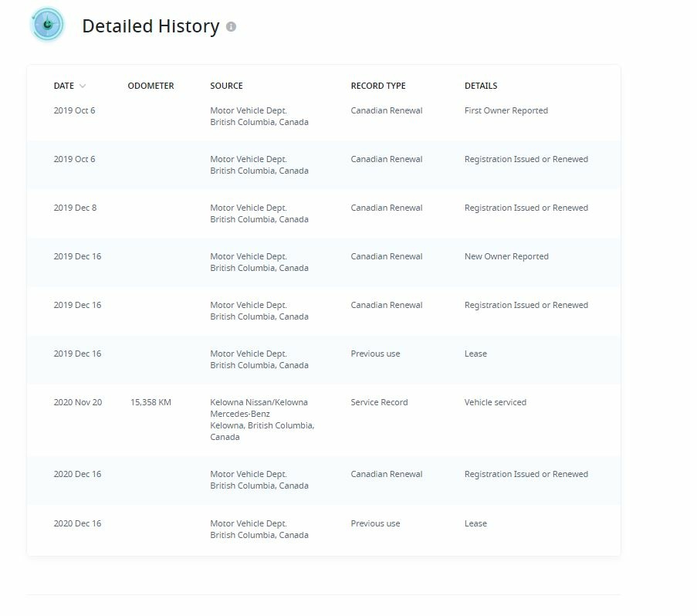Image resolution: width=697 pixels, height=616 pixels.
Task: Click the 15,358 KM odometer reading
Action: tap(151, 402)
